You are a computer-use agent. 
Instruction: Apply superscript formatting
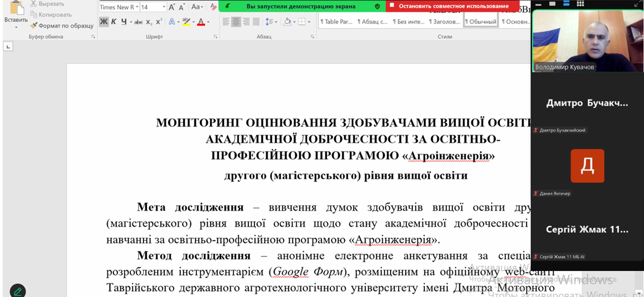point(159,22)
